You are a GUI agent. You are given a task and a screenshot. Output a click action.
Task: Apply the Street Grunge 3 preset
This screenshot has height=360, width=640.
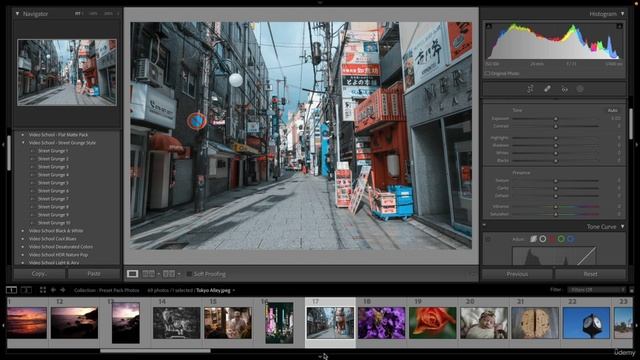(x=53, y=167)
